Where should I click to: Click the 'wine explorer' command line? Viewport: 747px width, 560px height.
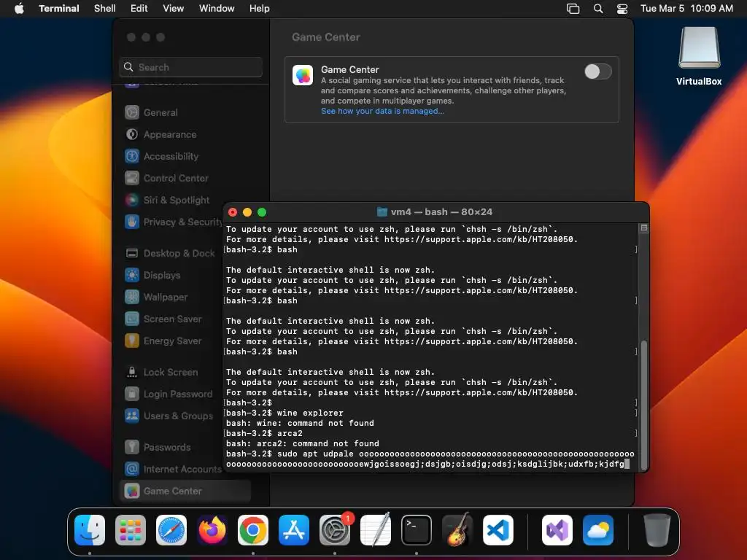tap(285, 413)
